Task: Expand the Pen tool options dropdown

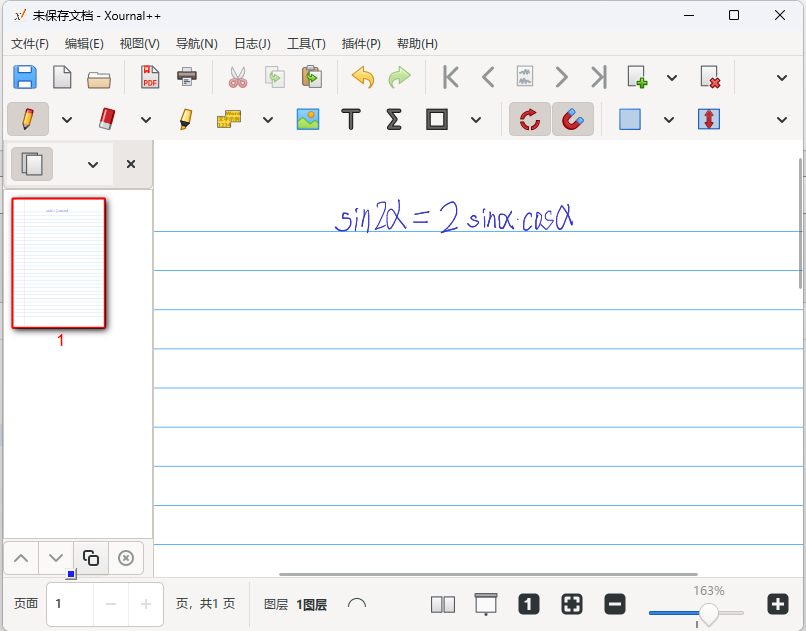Action: pos(67,120)
